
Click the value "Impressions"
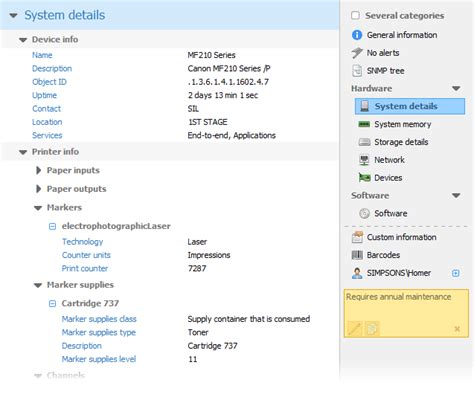click(x=209, y=255)
